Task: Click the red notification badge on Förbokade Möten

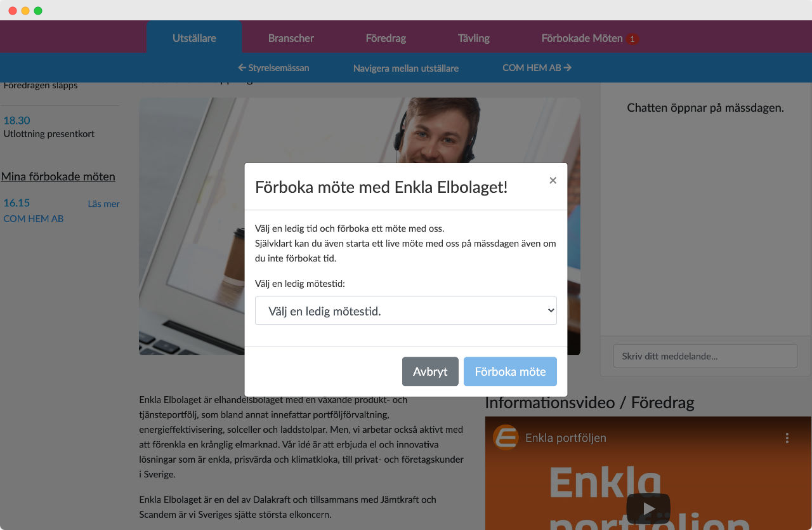Action: [632, 39]
